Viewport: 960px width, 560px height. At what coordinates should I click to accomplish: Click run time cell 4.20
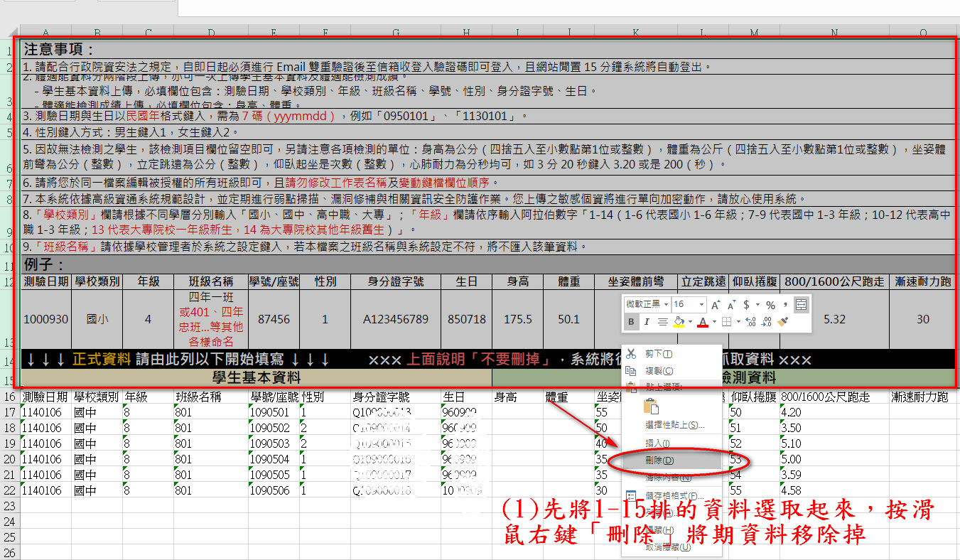pyautogui.click(x=834, y=412)
